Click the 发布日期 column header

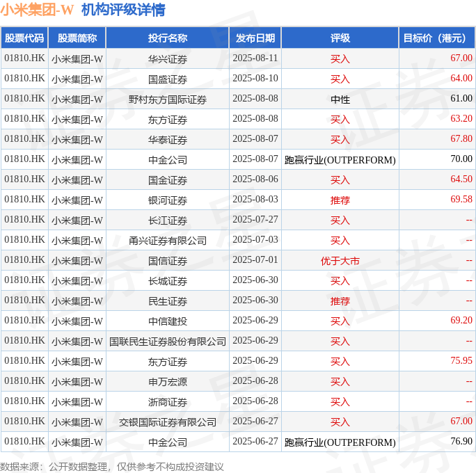(x=255, y=38)
